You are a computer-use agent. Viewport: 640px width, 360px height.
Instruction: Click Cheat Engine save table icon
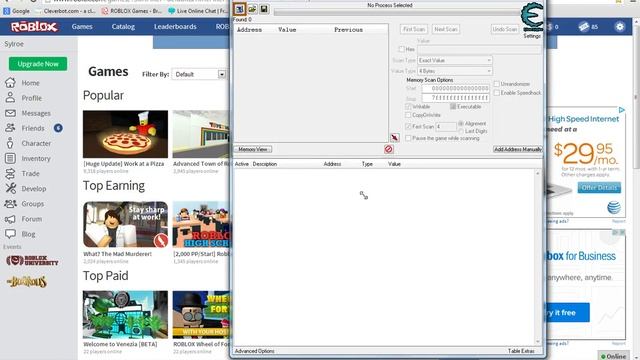pyautogui.click(x=264, y=9)
